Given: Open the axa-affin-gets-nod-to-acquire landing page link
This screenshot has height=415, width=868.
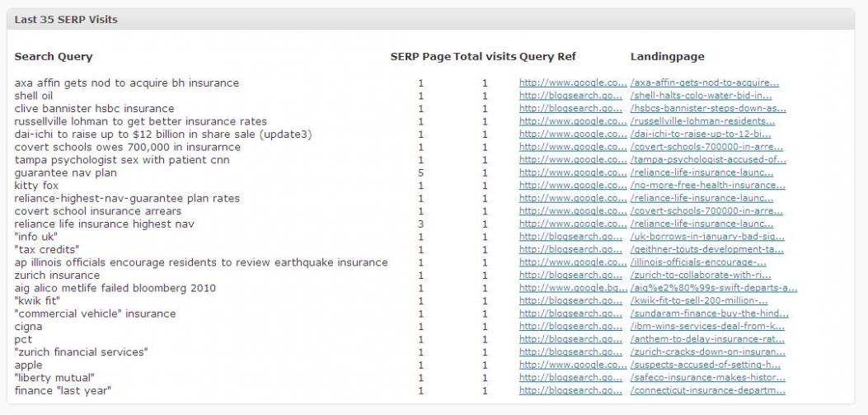Looking at the screenshot, I should click(705, 83).
